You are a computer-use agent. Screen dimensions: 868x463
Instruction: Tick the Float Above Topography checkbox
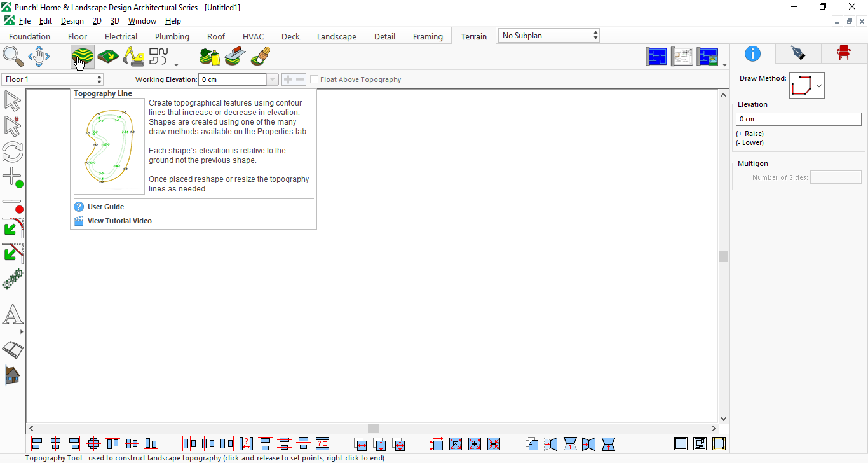pos(314,79)
